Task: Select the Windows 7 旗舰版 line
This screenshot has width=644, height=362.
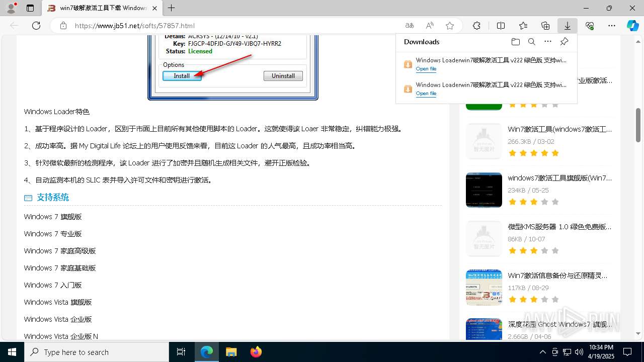Action: click(x=53, y=217)
